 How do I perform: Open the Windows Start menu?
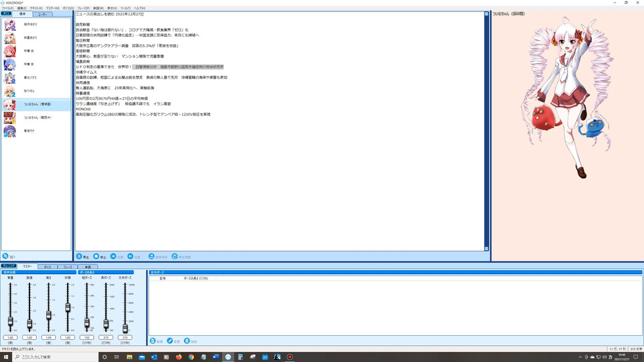point(6,357)
